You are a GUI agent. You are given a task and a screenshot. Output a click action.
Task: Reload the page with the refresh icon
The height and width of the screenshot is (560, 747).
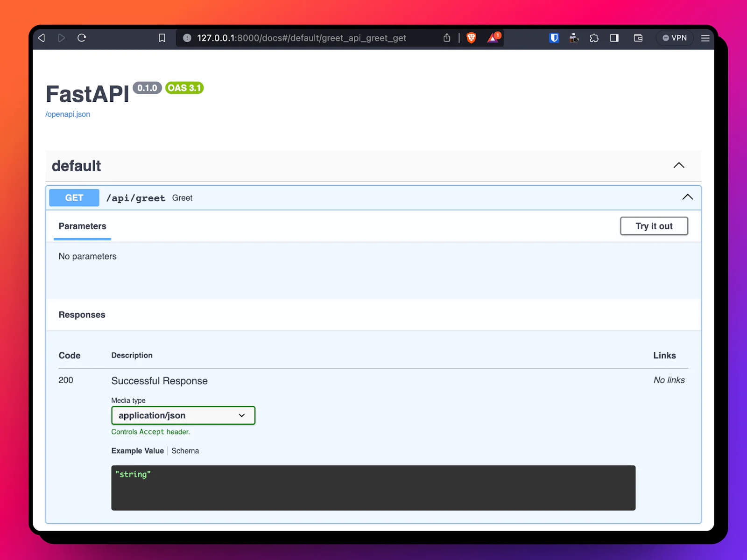[82, 38]
